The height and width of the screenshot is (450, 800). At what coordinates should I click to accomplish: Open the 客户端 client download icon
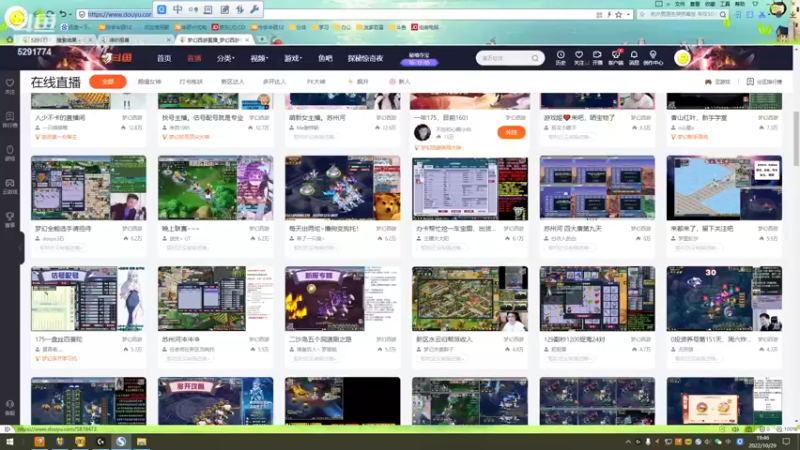click(616, 57)
